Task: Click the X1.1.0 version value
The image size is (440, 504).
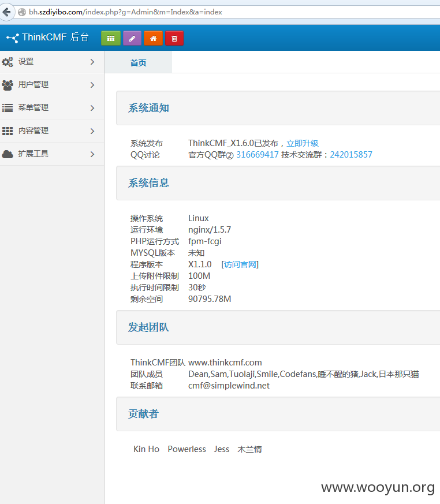Action: coord(200,264)
